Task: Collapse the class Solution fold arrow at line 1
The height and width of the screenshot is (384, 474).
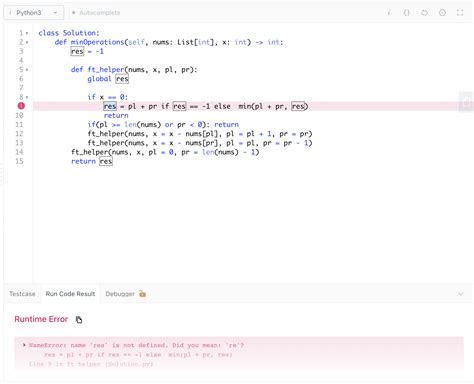Action: coord(27,33)
